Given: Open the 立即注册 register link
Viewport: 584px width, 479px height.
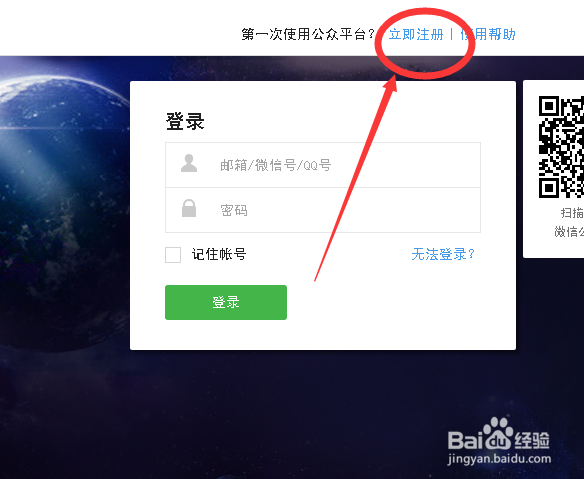Looking at the screenshot, I should [416, 34].
